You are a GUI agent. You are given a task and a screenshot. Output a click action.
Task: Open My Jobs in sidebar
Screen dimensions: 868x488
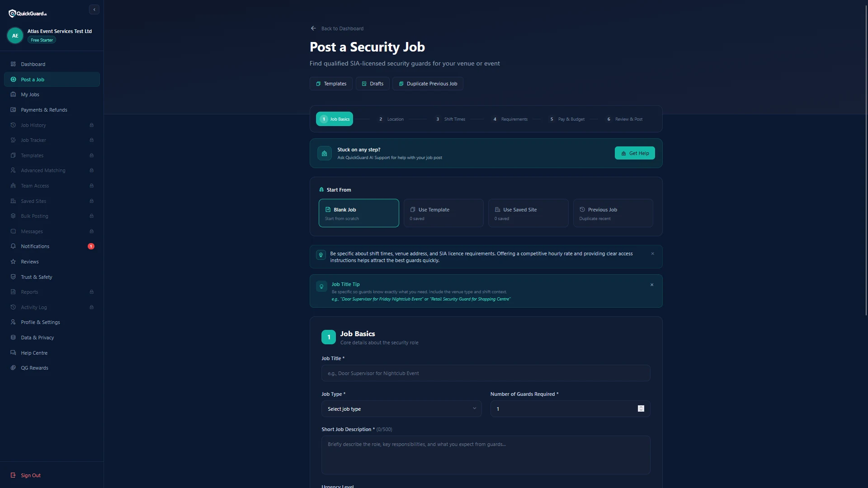(x=52, y=94)
